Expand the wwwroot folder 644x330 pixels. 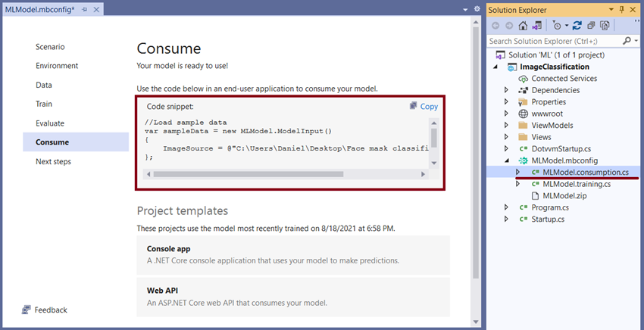pyautogui.click(x=506, y=114)
